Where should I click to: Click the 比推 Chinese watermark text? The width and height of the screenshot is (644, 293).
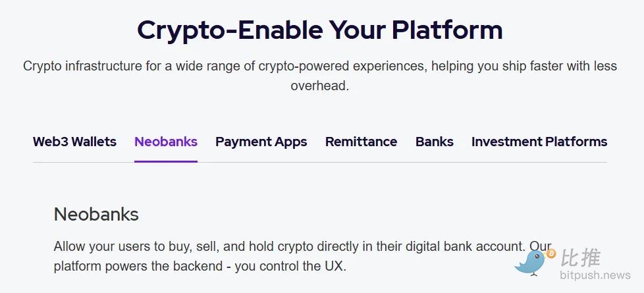581,258
